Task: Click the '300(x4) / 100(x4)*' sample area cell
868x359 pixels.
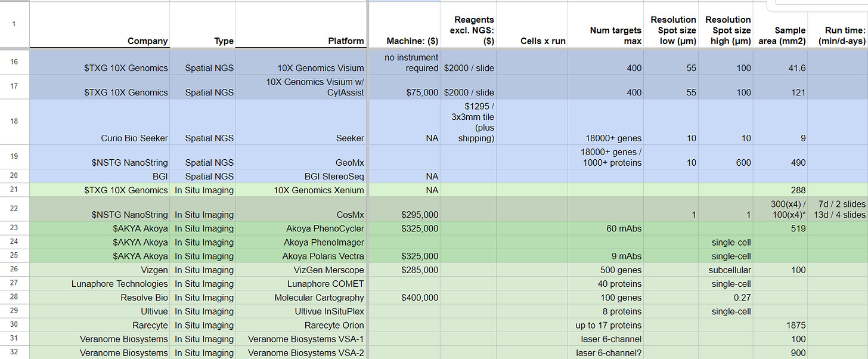Action: coord(780,209)
